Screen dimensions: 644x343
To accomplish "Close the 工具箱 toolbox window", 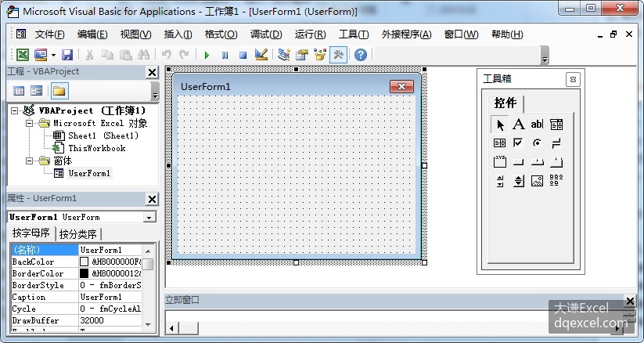I will [573, 79].
